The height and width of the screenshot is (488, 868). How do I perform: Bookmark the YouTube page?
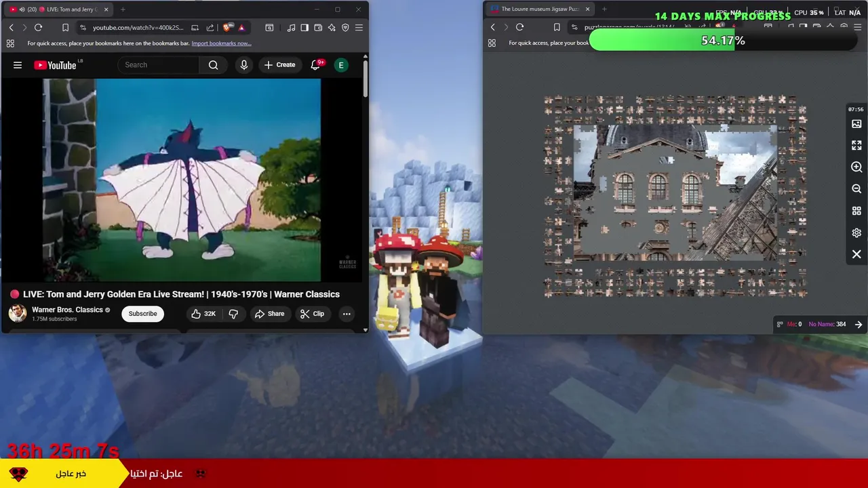65,28
